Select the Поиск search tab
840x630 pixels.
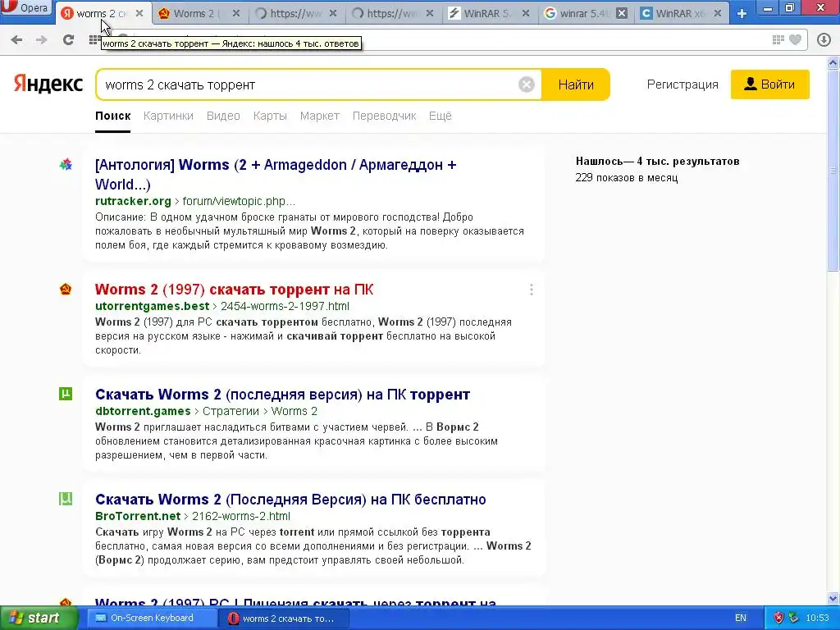pyautogui.click(x=112, y=116)
